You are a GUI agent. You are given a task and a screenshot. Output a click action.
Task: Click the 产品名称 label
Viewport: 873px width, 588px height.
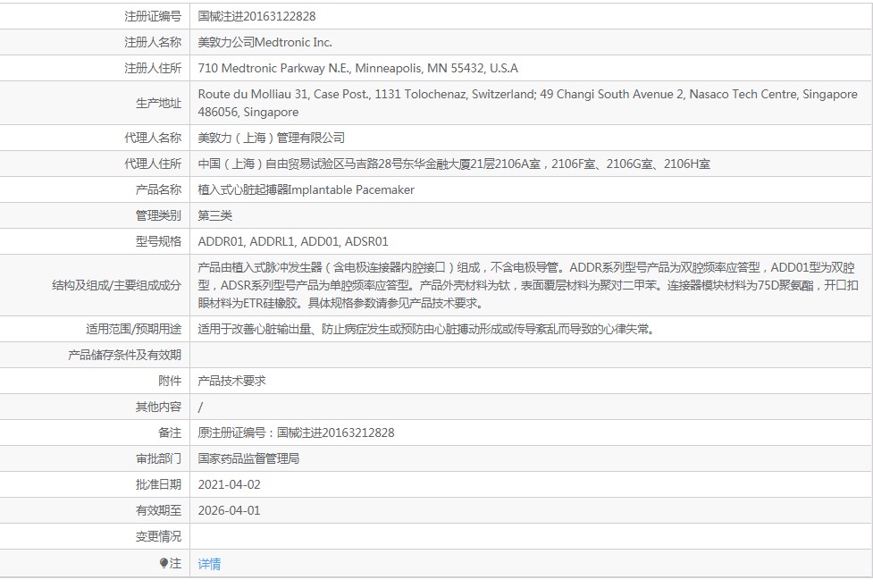[x=158, y=189]
